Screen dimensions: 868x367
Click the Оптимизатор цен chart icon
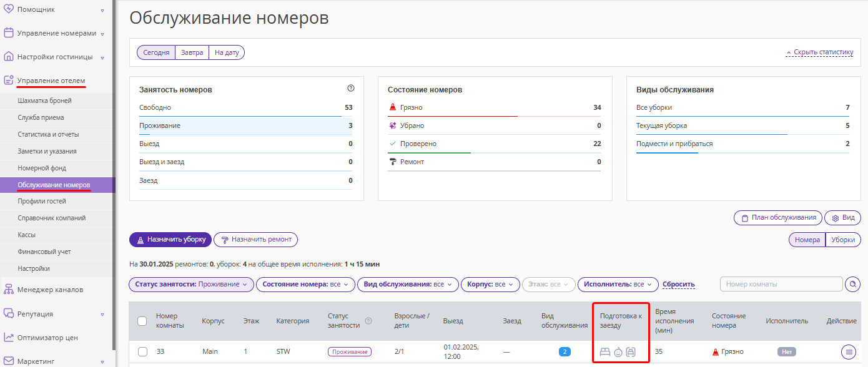click(x=9, y=337)
